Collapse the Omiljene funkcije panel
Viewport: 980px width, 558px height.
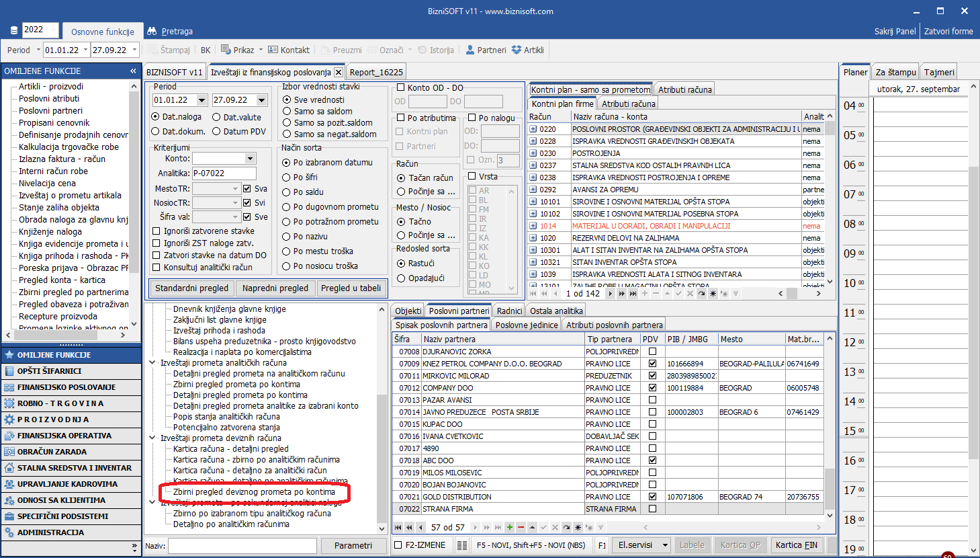(133, 71)
